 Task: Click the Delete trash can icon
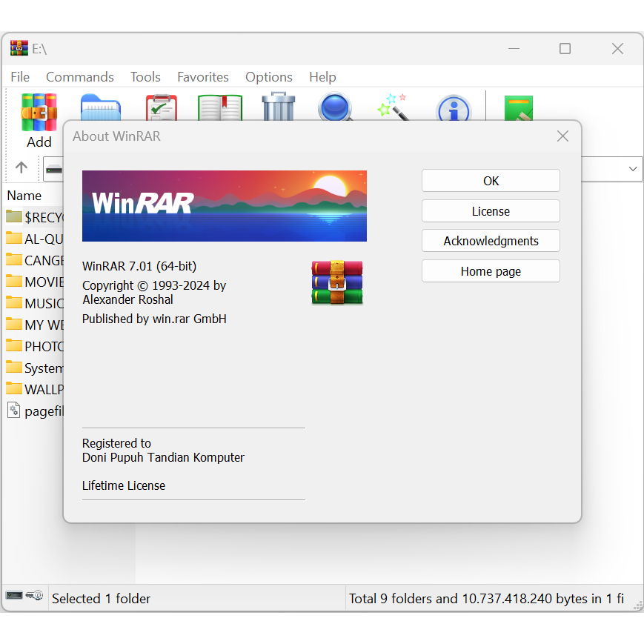(279, 107)
